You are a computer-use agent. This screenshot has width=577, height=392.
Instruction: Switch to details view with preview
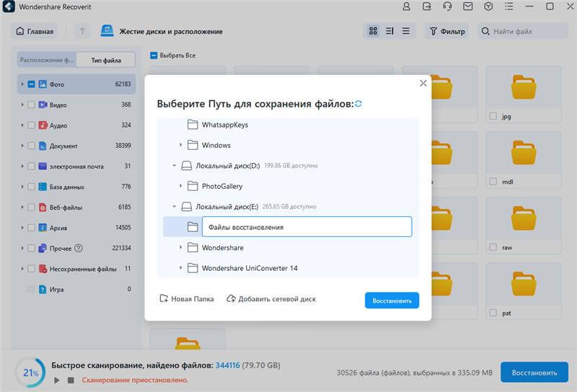389,31
